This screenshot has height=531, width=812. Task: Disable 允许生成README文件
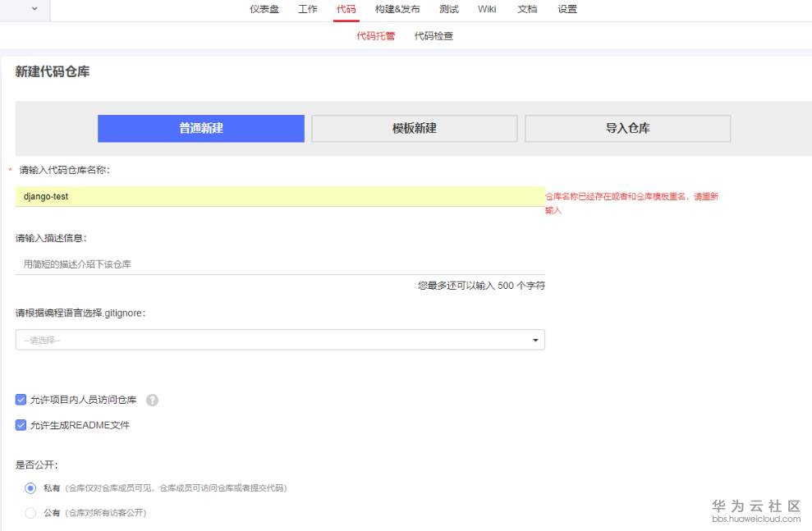point(21,424)
